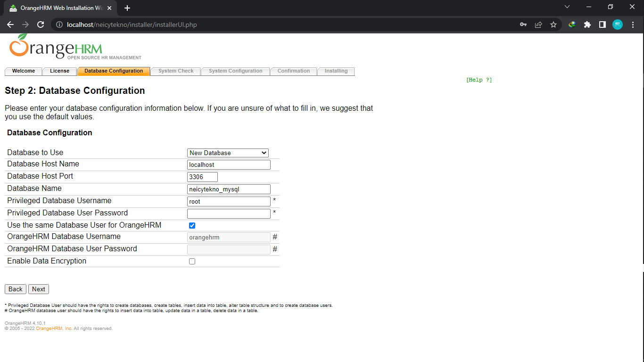Go back using browser back arrow

coord(10,25)
